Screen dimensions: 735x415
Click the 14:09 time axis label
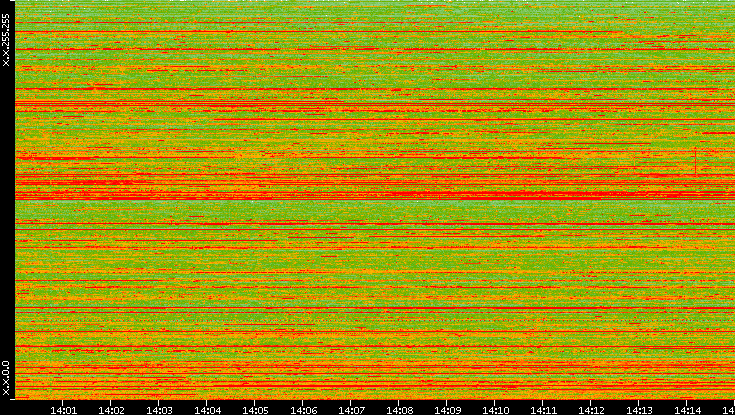447,410
